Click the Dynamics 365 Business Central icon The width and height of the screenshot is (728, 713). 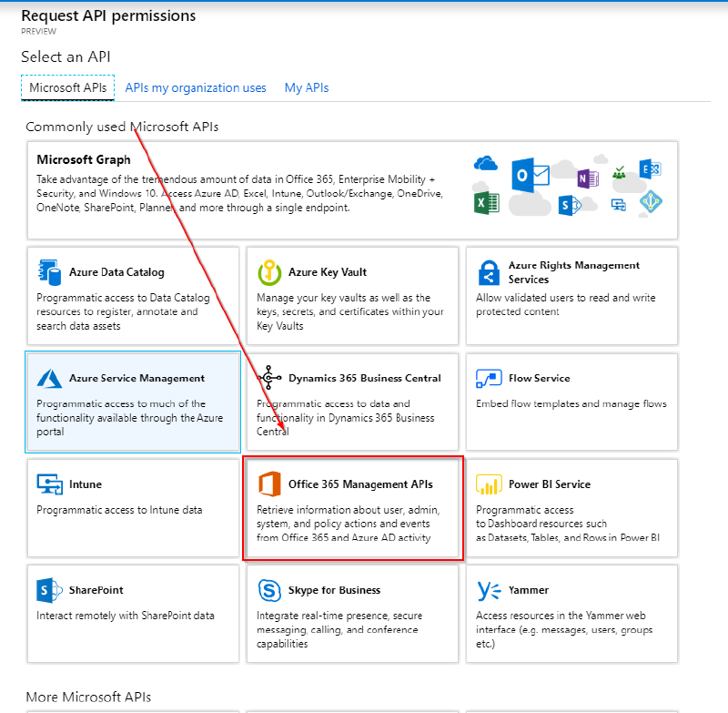[x=269, y=376]
